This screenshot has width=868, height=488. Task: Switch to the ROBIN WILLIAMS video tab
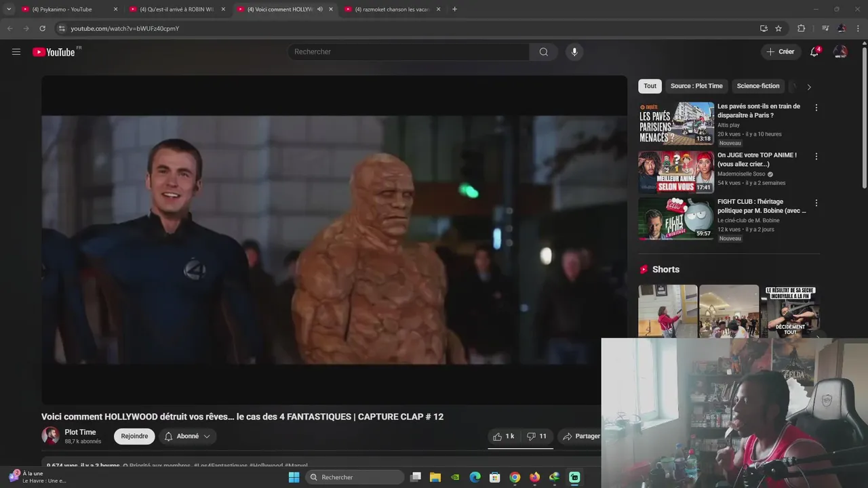176,9
